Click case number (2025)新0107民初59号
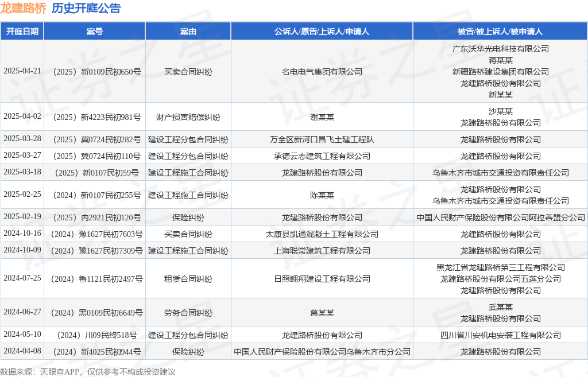 point(96,173)
